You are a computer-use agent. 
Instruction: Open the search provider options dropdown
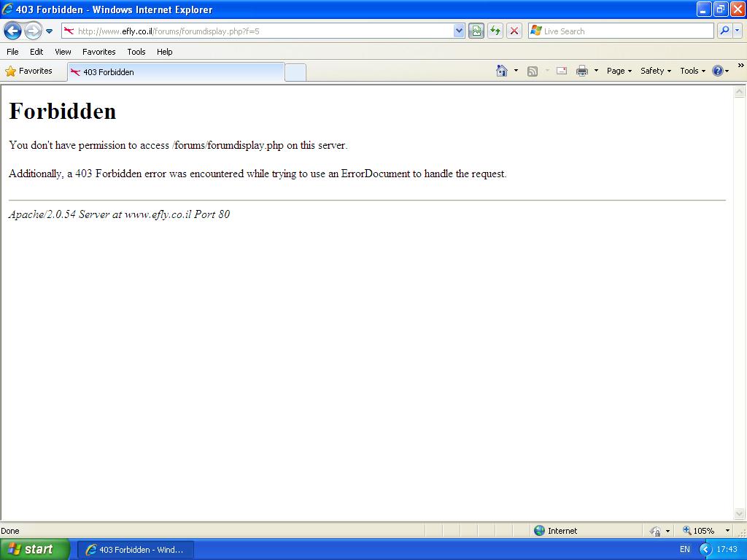(737, 31)
